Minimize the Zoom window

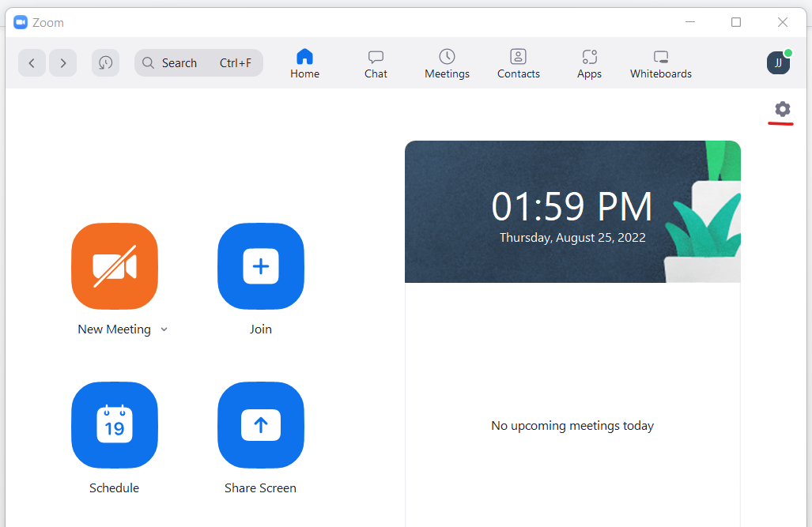pos(689,22)
